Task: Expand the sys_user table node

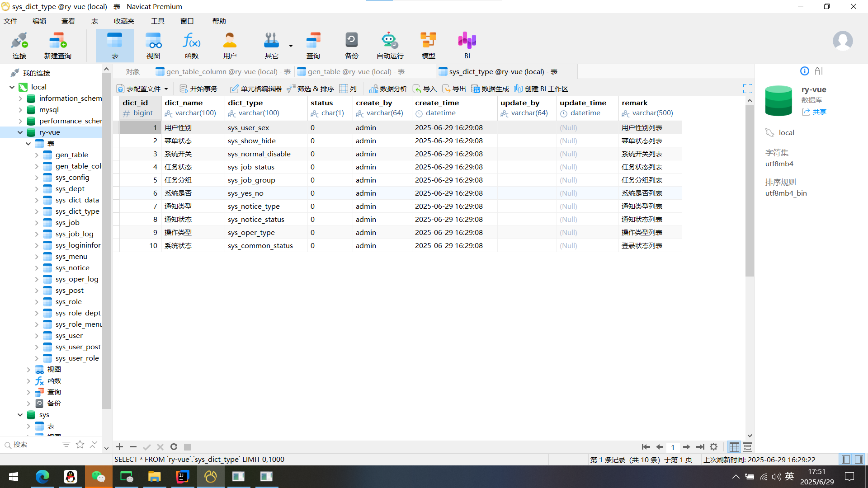Action: [x=37, y=336]
